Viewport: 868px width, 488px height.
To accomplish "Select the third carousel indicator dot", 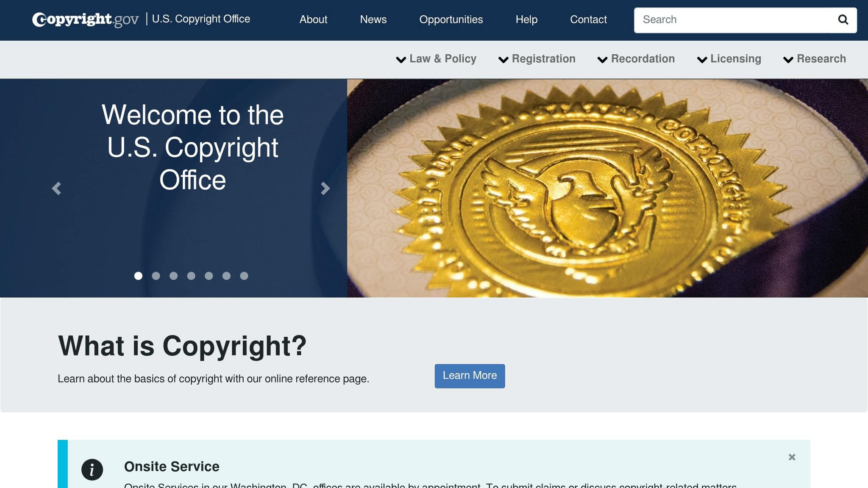I will coord(173,276).
